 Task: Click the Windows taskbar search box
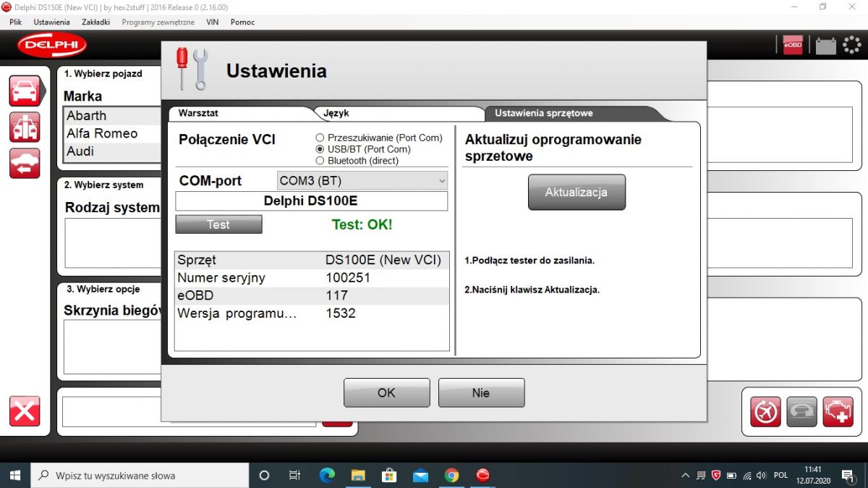140,475
